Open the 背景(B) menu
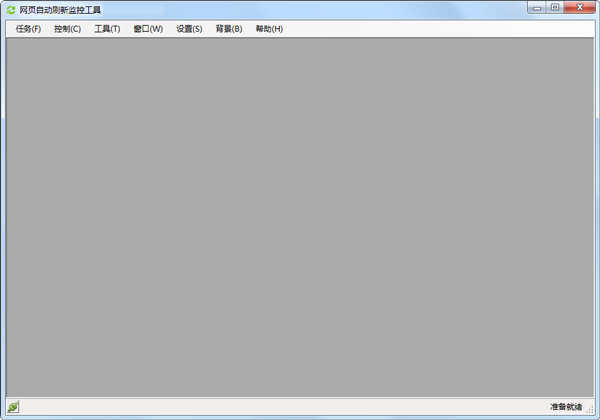This screenshot has height=420, width=600. 229,29
